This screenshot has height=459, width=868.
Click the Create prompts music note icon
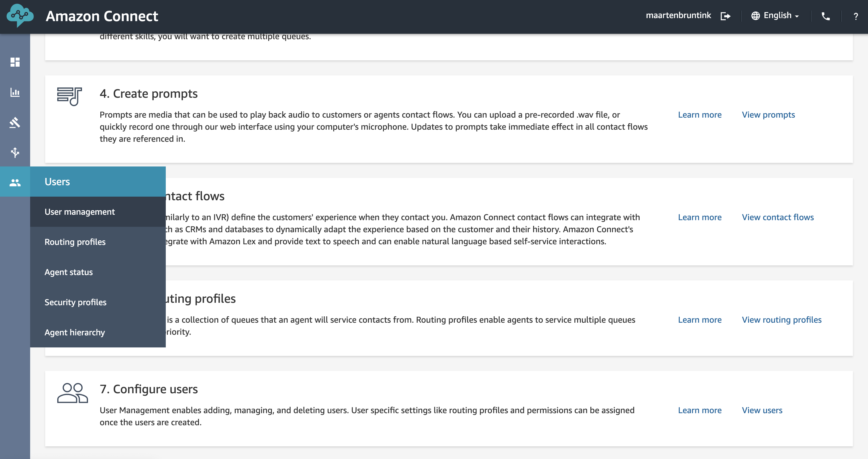tap(69, 97)
